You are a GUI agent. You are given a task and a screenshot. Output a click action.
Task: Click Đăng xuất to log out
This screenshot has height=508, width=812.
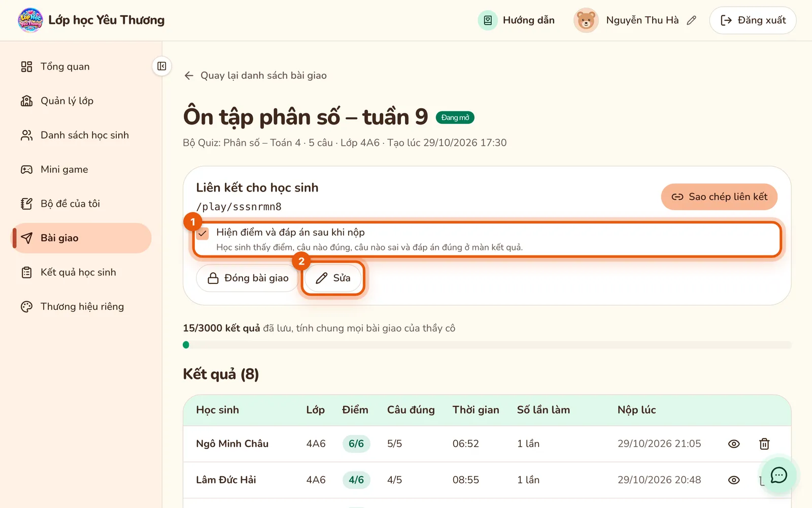click(x=753, y=20)
